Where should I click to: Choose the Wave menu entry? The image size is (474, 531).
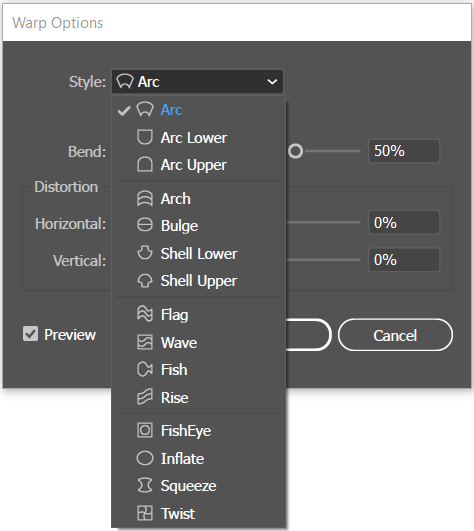click(x=198, y=342)
